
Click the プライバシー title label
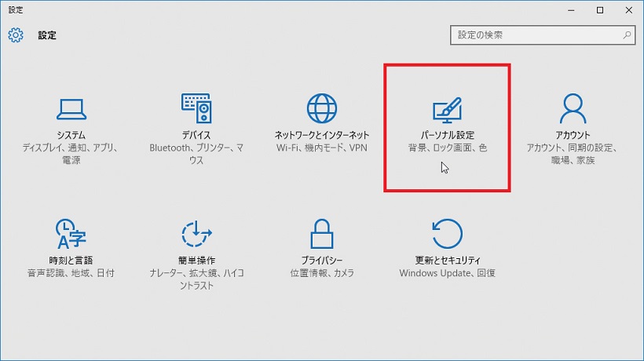(x=322, y=260)
